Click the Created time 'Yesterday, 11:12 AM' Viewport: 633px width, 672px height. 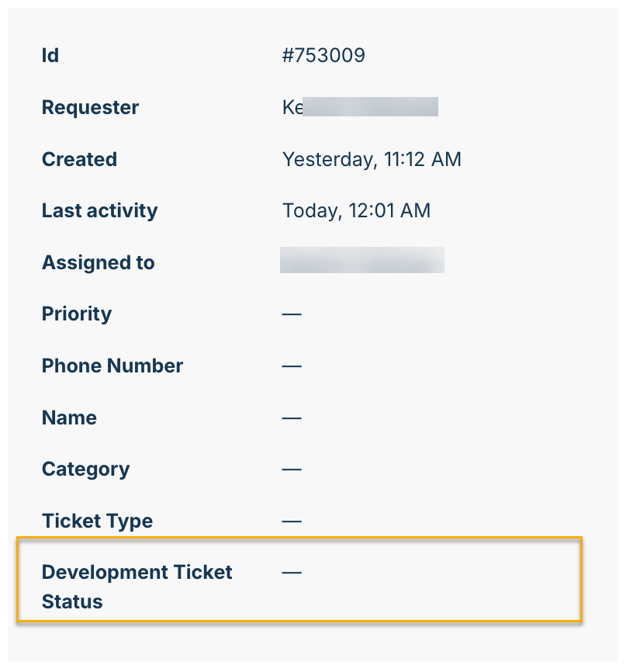[x=372, y=159]
